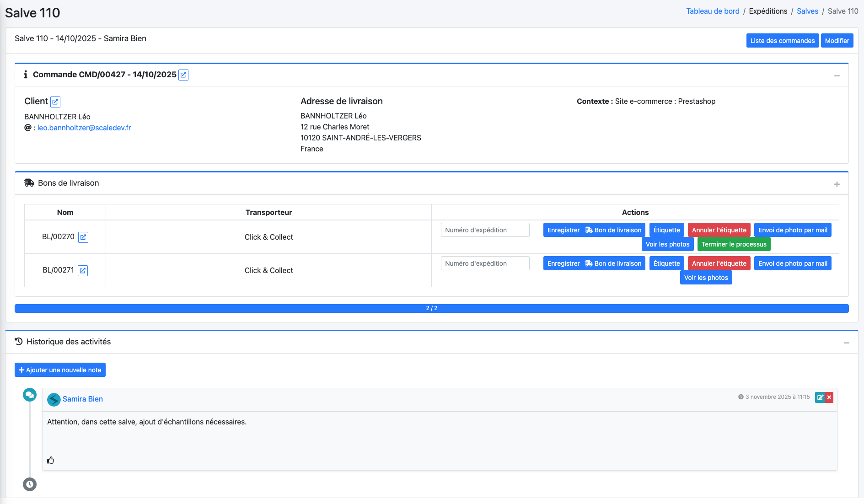Open delivery note BL/00270 link icon
Viewport: 864px width, 504px height.
83,237
